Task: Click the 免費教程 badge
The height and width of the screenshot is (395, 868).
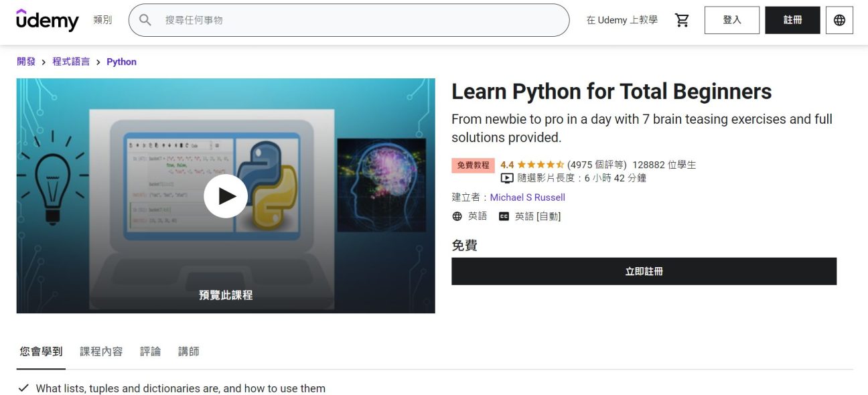Action: 473,164
